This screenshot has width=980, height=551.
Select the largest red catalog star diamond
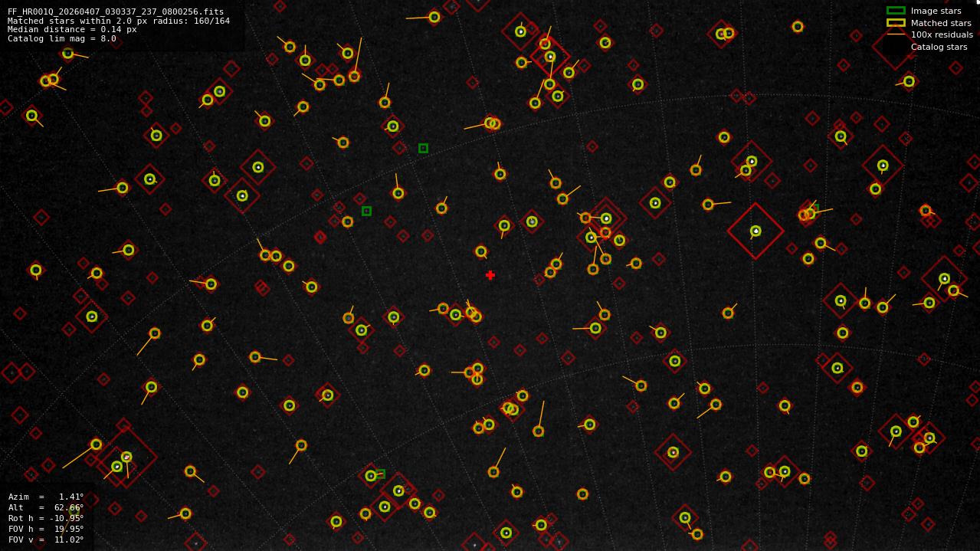click(x=126, y=458)
